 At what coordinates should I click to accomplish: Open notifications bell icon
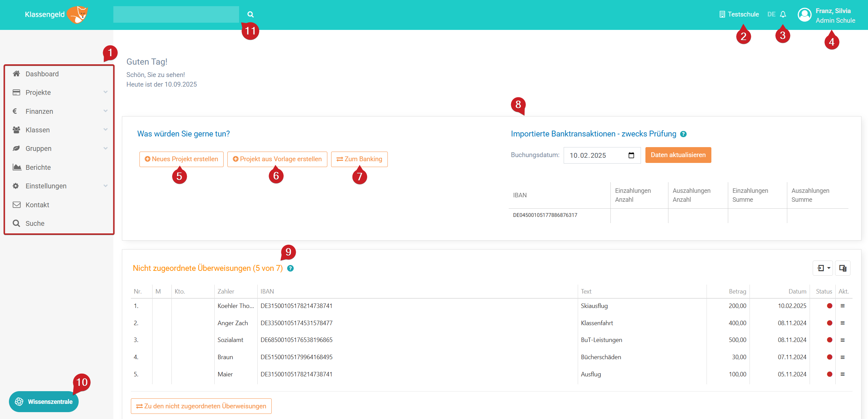(783, 14)
